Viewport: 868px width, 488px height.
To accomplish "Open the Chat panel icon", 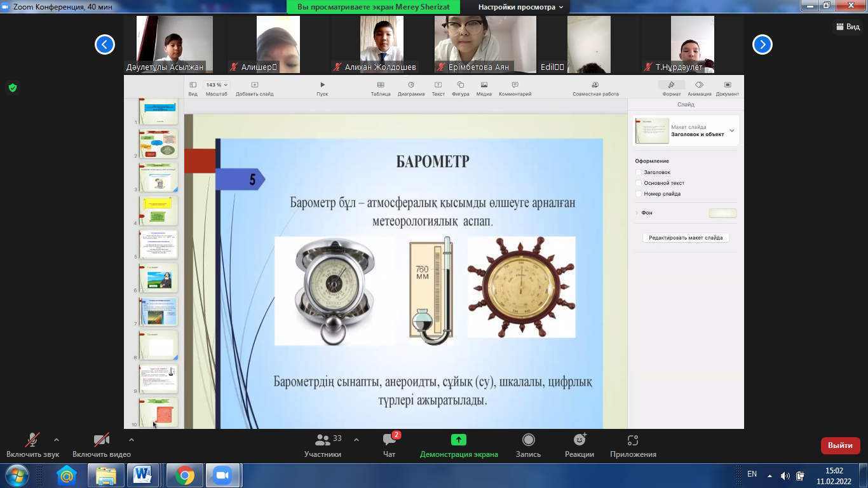I will (x=390, y=440).
